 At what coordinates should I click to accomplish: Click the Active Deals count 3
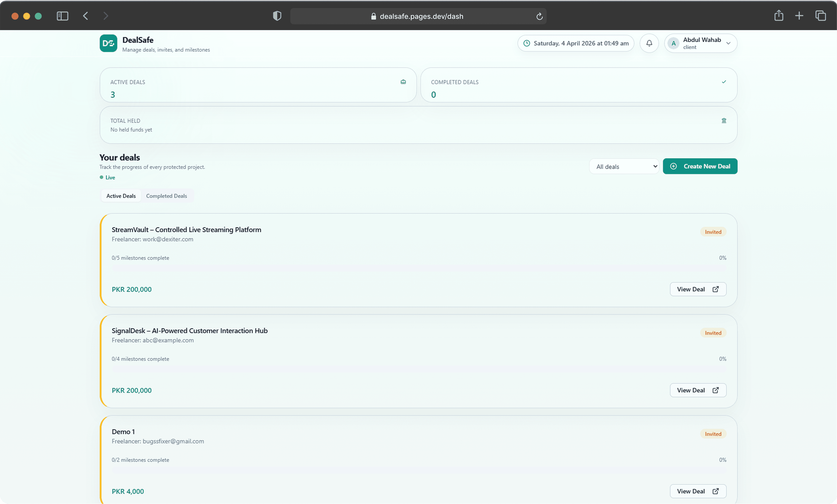[x=113, y=95]
